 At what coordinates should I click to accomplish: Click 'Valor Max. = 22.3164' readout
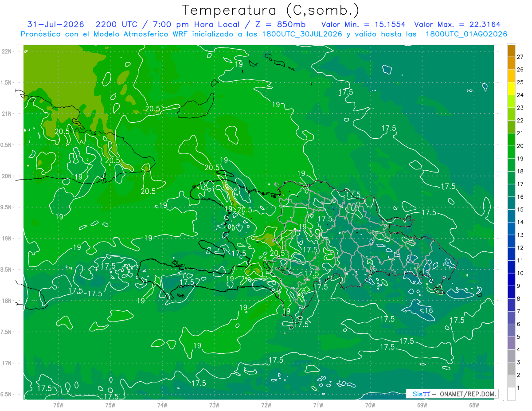point(458,24)
